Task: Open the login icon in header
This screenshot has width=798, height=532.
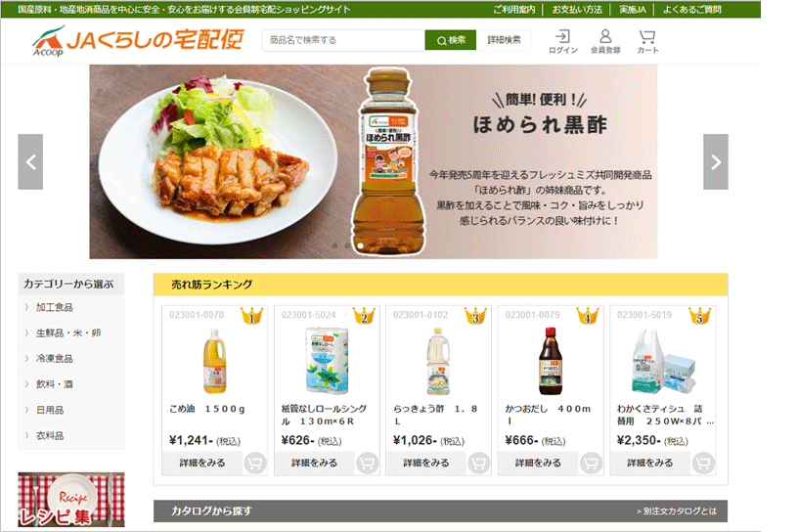Action: (562, 41)
